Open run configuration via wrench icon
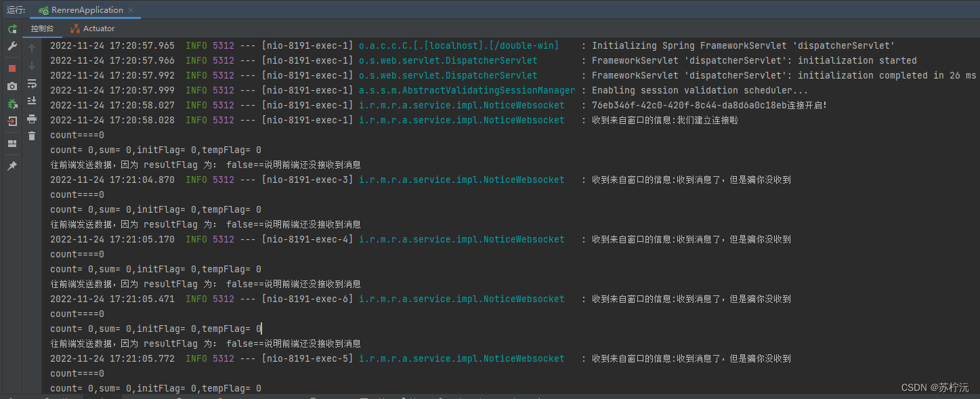This screenshot has width=980, height=399. coord(12,47)
